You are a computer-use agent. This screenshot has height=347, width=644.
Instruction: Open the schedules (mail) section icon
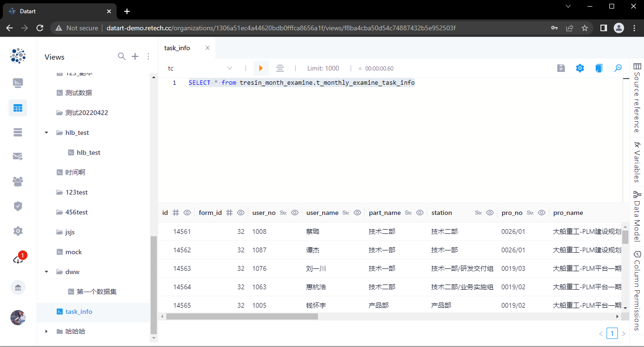click(x=18, y=156)
